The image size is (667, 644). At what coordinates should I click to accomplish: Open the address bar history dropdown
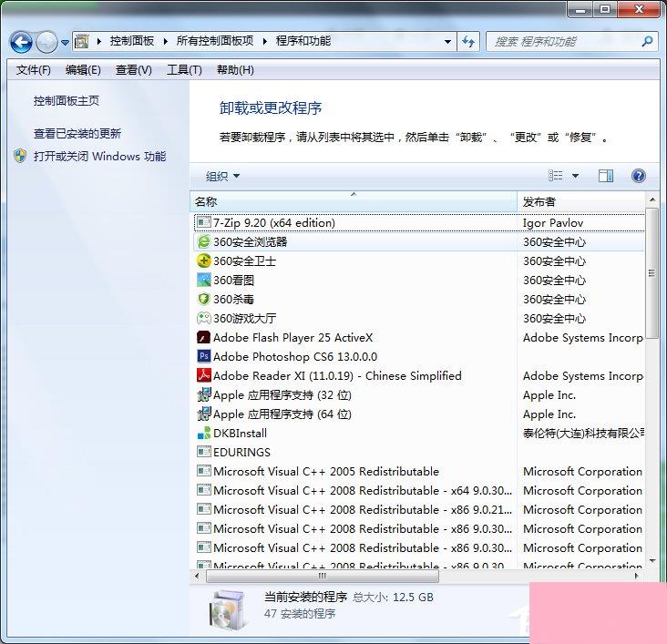[447, 42]
